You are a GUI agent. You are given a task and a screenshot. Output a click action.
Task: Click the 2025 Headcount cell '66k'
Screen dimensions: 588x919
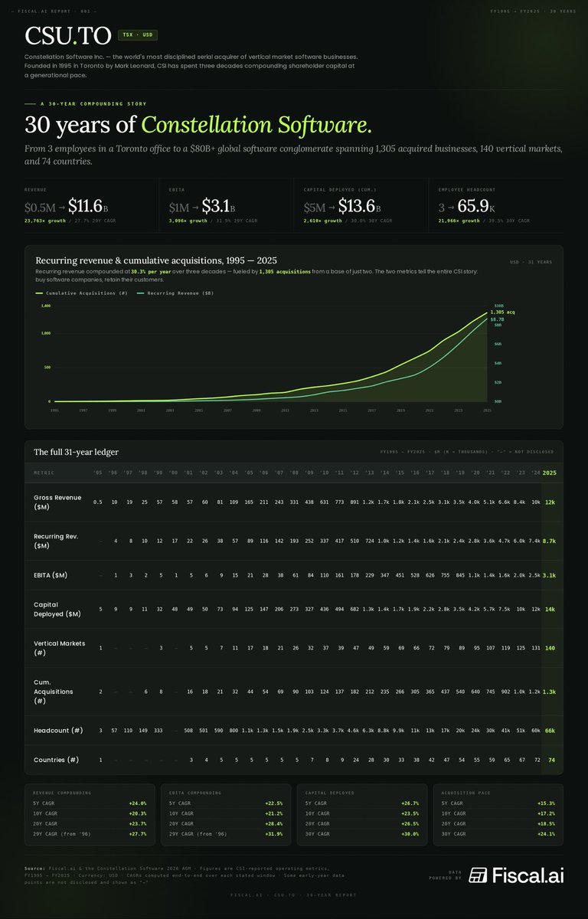550,731
